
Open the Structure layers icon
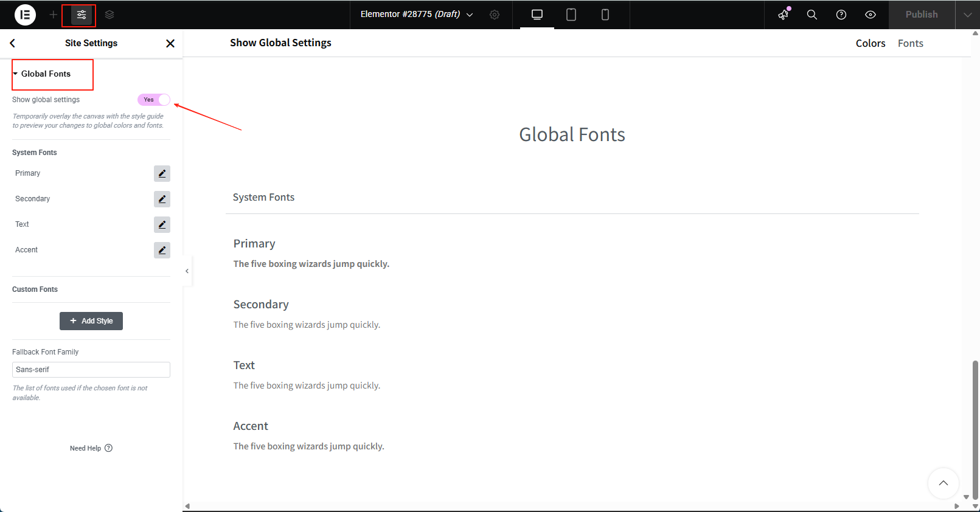[x=109, y=15]
